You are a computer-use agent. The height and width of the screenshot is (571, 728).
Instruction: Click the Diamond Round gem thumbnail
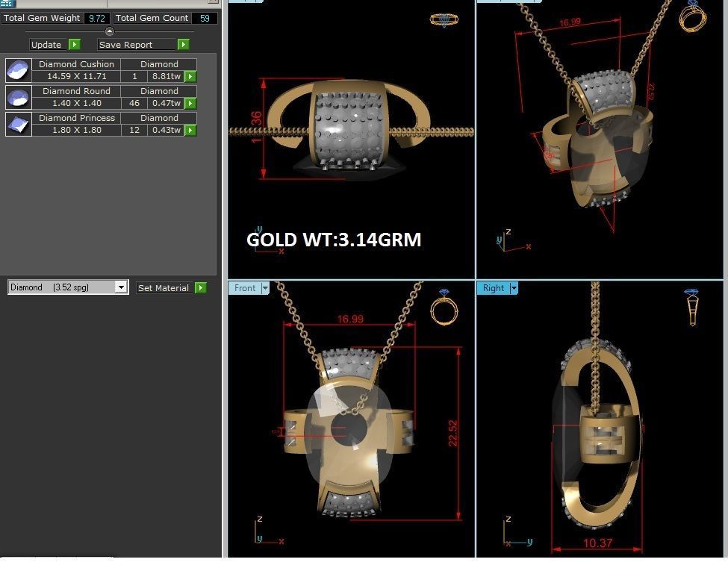[19, 98]
